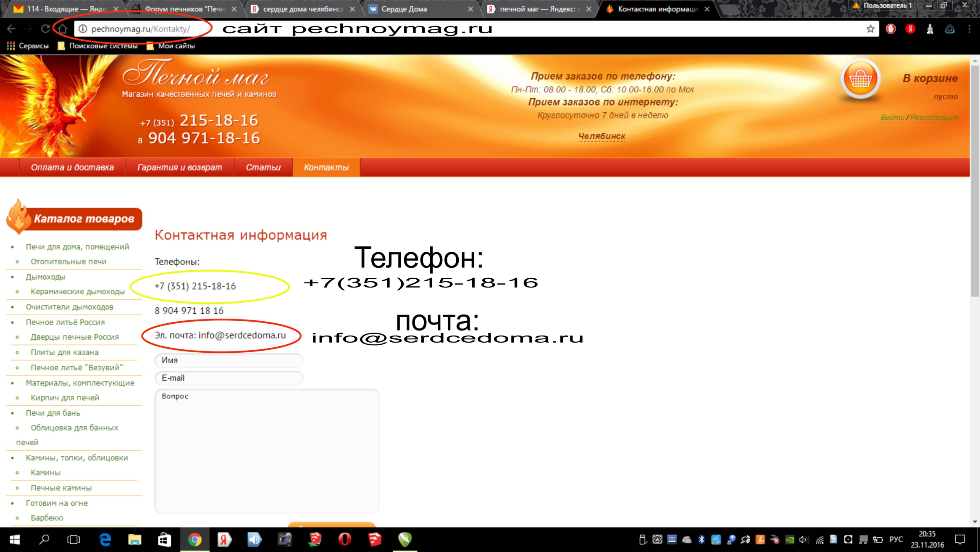Click the browser reload icon

(x=45, y=29)
